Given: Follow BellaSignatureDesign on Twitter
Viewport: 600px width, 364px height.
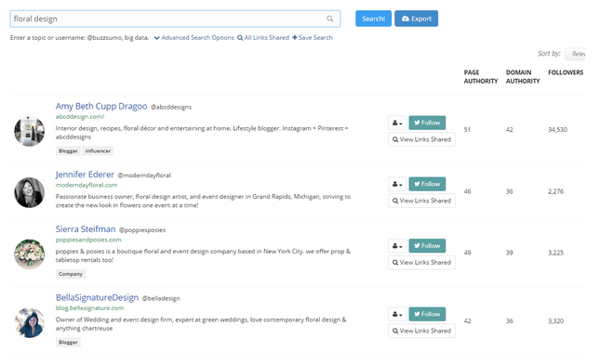Looking at the screenshot, I should click(427, 314).
